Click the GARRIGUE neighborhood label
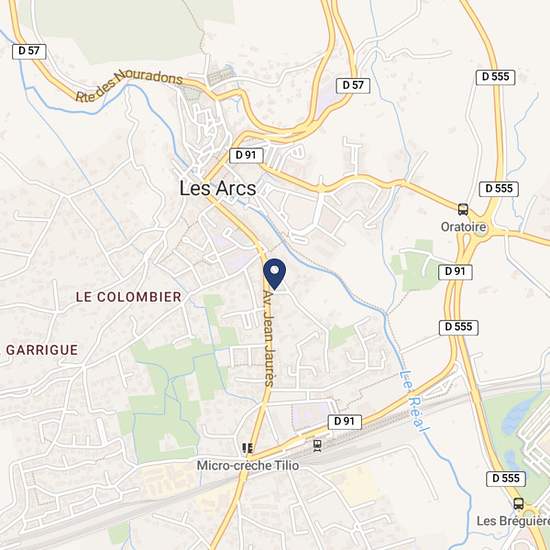 pyautogui.click(x=42, y=350)
